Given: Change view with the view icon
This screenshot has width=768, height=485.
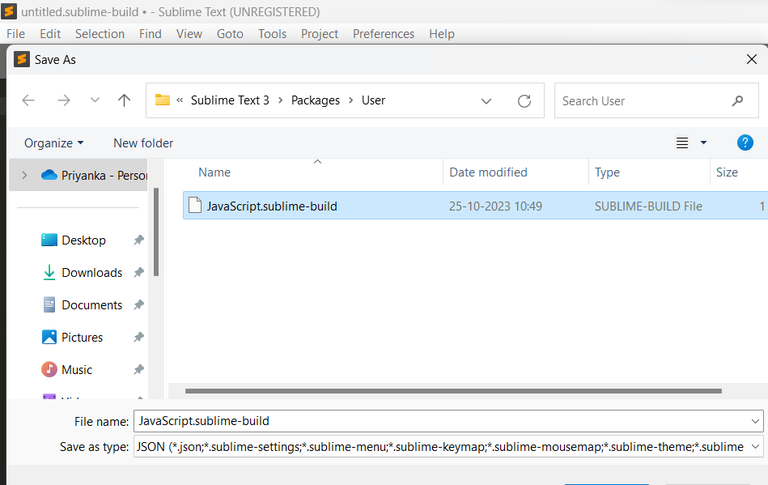Looking at the screenshot, I should point(682,143).
